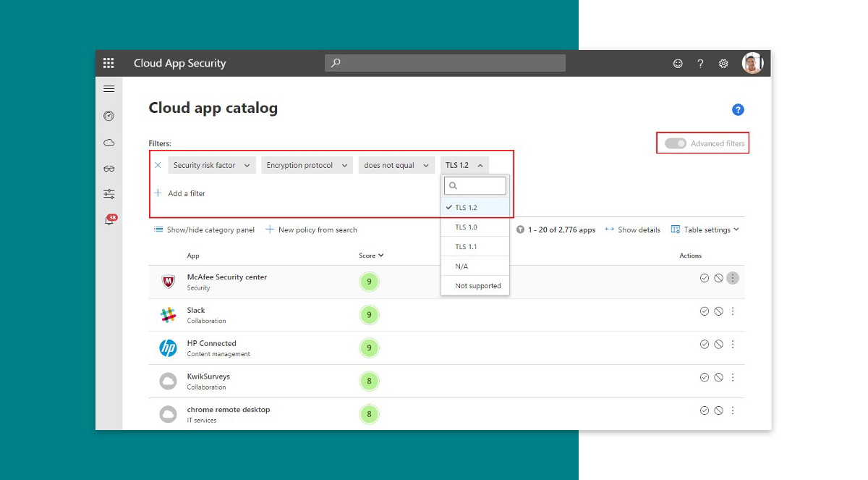Open more options for McAfee Security center
This screenshot has width=868, height=480.
pyautogui.click(x=733, y=278)
